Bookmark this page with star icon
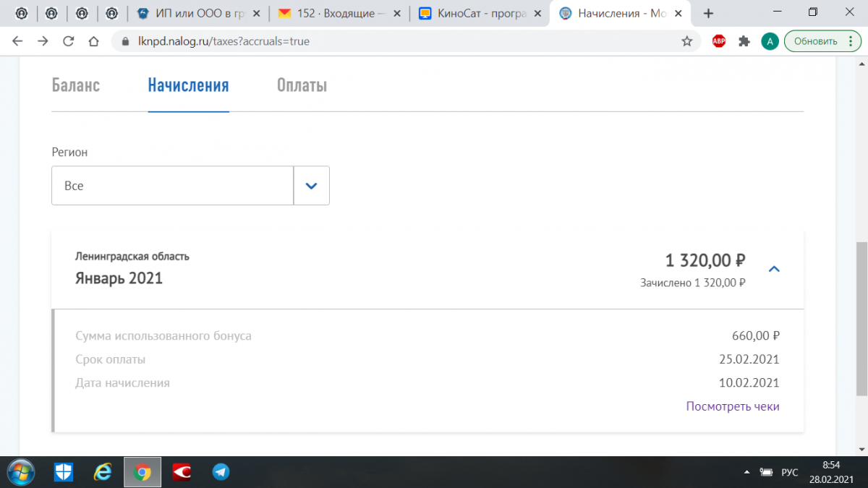This screenshot has height=488, width=868. click(x=686, y=41)
